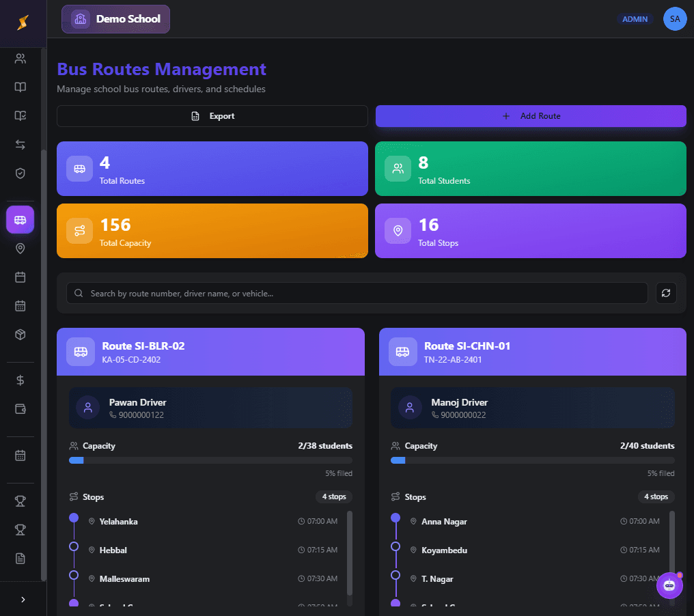Click the Route SI-CHN-01 card header
Screen dimensions: 694x616
tap(532, 352)
